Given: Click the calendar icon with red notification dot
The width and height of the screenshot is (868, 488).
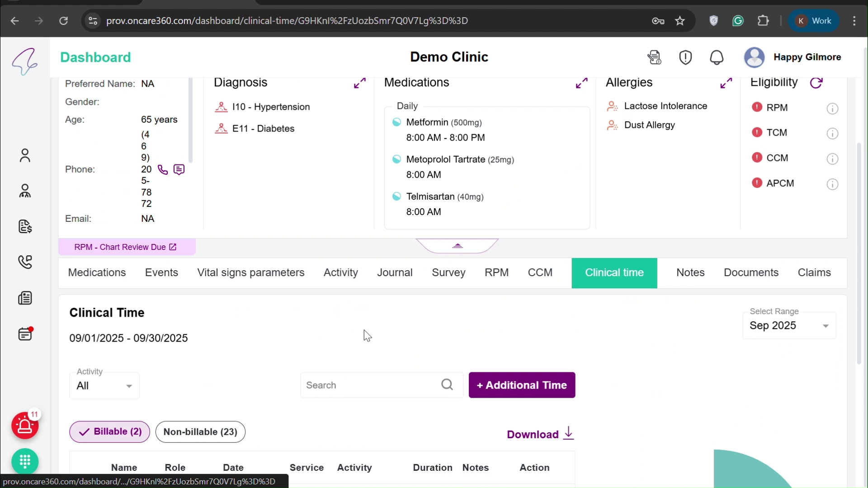Looking at the screenshot, I should pyautogui.click(x=25, y=334).
